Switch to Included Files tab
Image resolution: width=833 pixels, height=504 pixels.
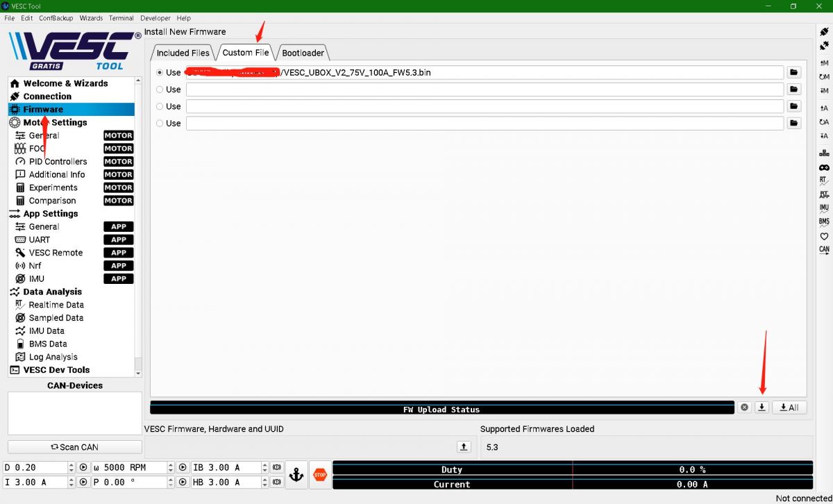[183, 53]
